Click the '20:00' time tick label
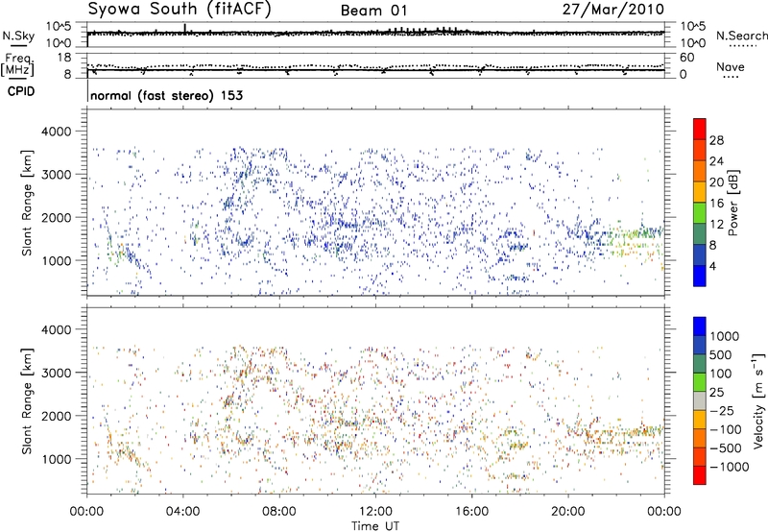The width and height of the screenshot is (768, 532). pos(567,512)
